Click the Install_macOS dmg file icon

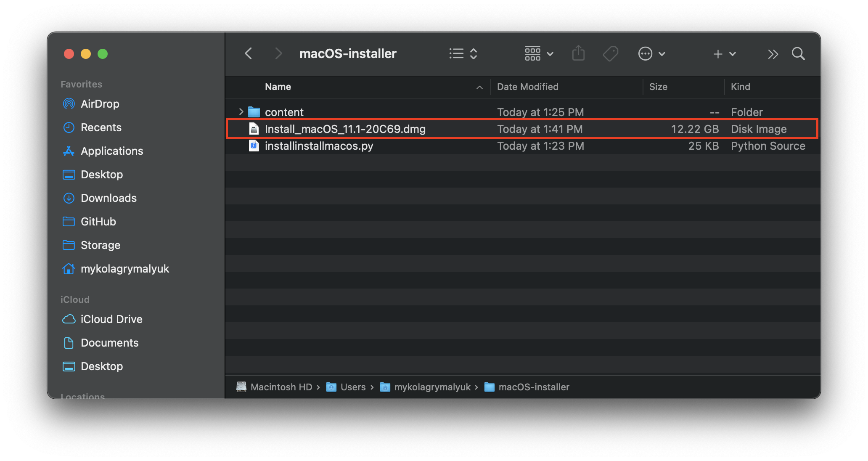click(x=254, y=129)
